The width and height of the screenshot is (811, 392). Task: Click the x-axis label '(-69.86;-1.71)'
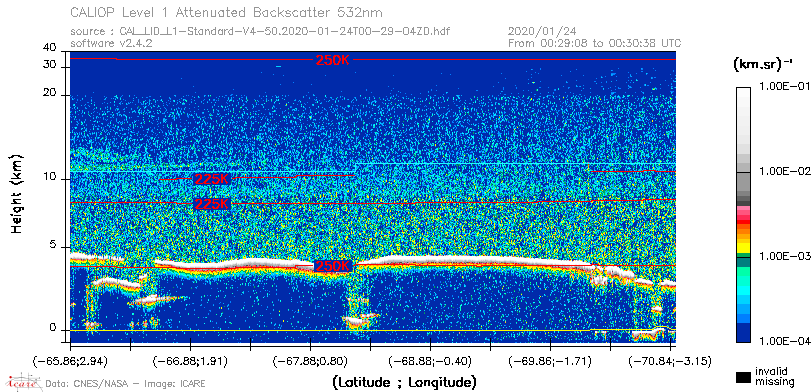click(x=551, y=360)
